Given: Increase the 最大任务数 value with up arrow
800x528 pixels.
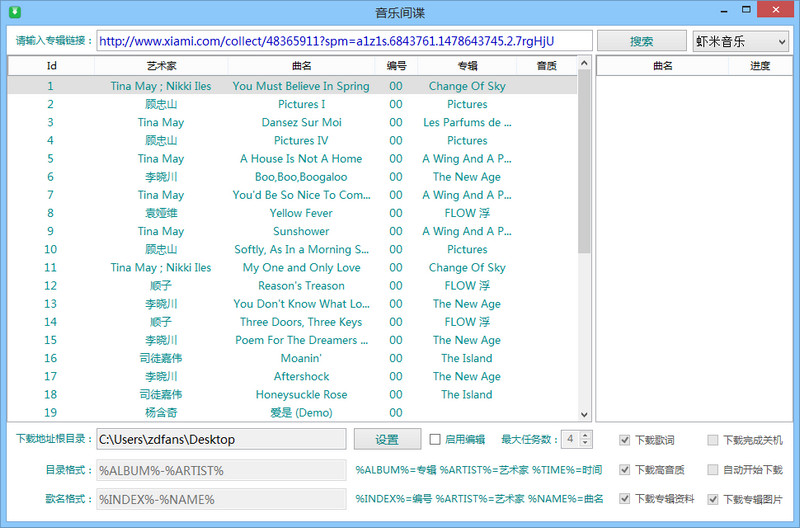Looking at the screenshot, I should [585, 435].
